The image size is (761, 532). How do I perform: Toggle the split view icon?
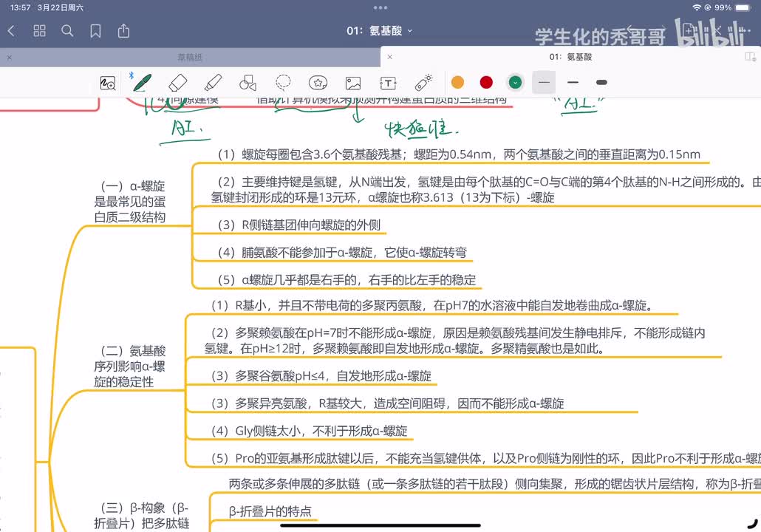point(751,57)
